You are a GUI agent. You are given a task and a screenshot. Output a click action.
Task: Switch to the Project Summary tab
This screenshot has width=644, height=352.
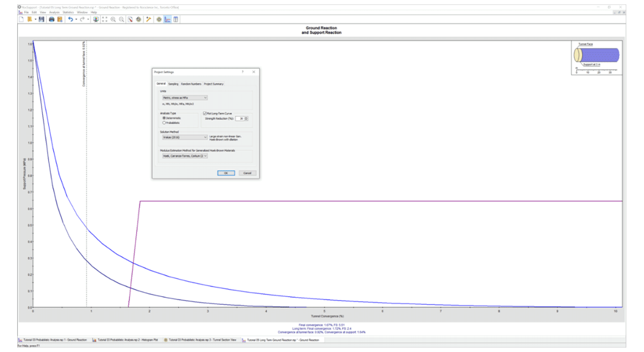click(214, 84)
